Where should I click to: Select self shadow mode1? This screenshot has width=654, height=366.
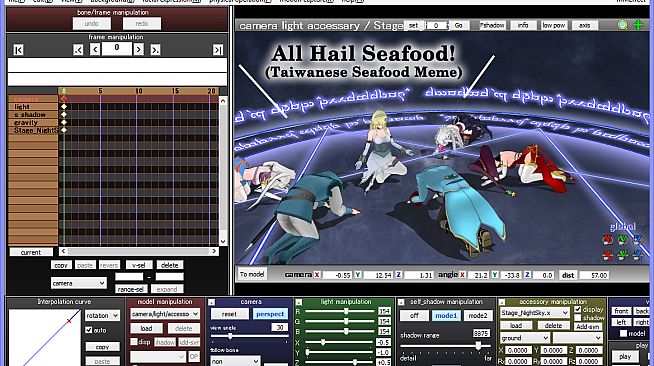pyautogui.click(x=446, y=316)
